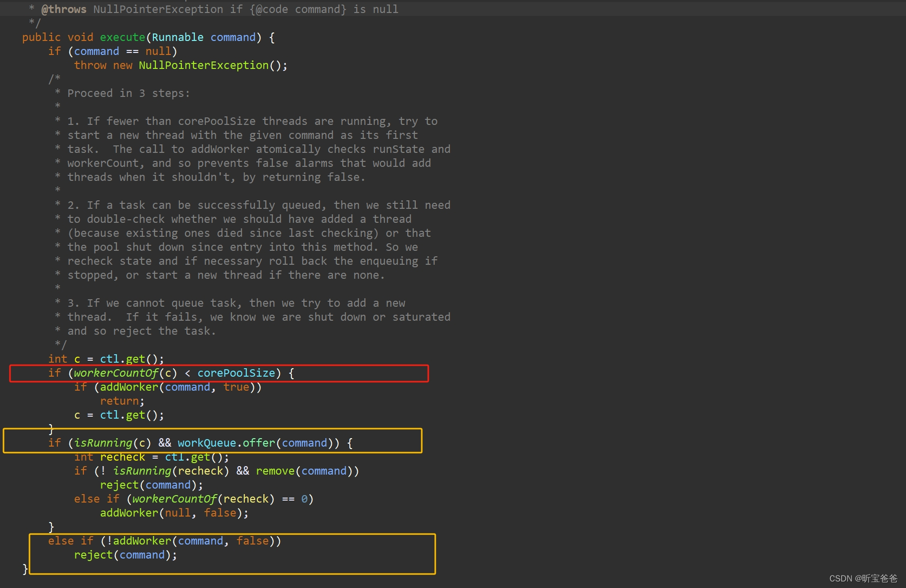
Task: Click the 'addWorker(null, false);' statement
Action: tap(174, 513)
